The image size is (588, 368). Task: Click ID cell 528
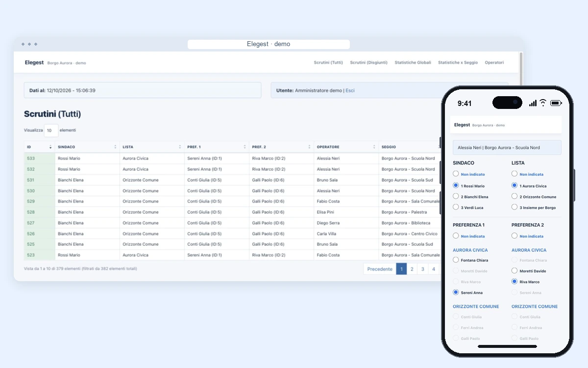(x=40, y=212)
